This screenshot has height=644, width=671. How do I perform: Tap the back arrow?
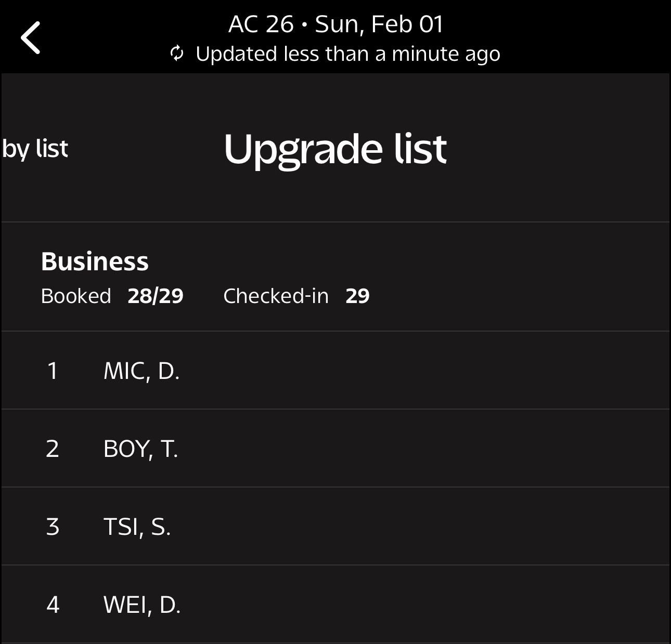point(31,37)
